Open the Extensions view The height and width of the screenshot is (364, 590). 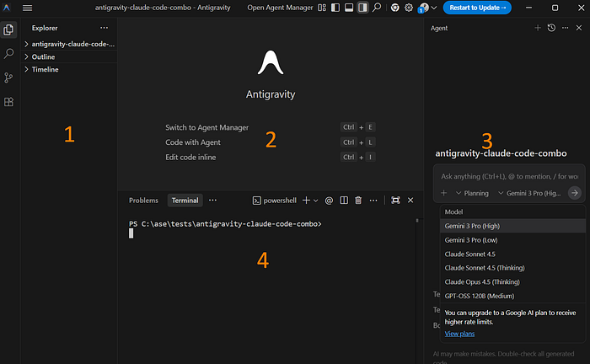8,101
